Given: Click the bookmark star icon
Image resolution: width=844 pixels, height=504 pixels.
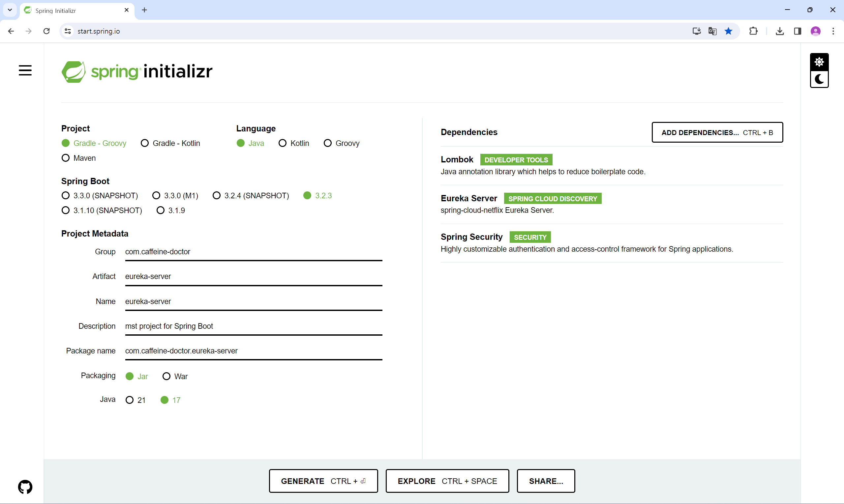Looking at the screenshot, I should pyautogui.click(x=728, y=31).
